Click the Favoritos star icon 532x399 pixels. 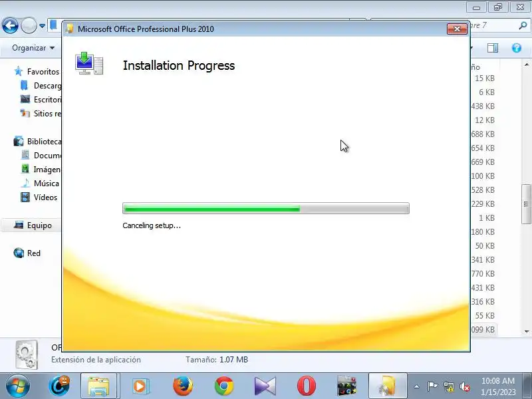coord(19,71)
